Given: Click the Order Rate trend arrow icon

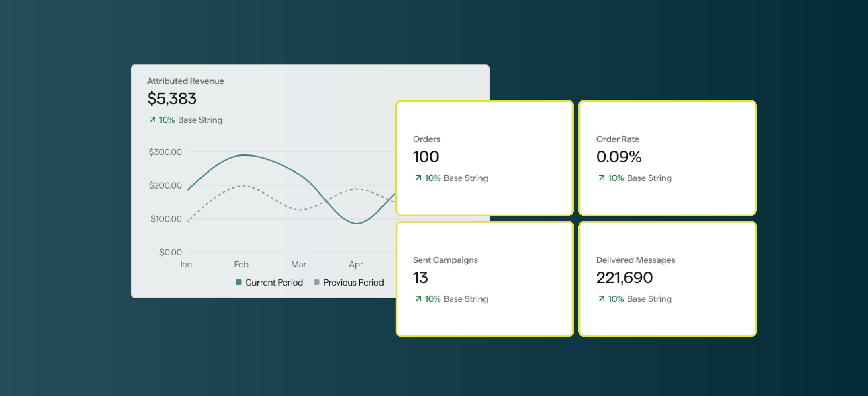Looking at the screenshot, I should tap(601, 178).
